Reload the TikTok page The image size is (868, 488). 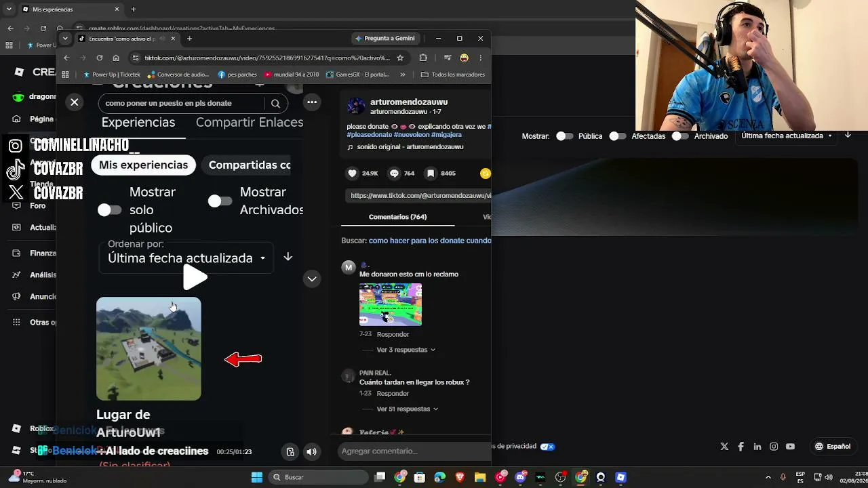[100, 58]
